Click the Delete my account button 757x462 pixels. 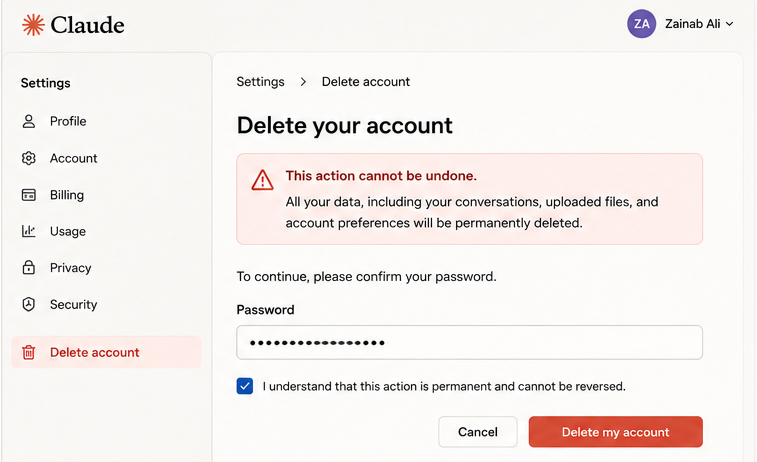(x=616, y=432)
